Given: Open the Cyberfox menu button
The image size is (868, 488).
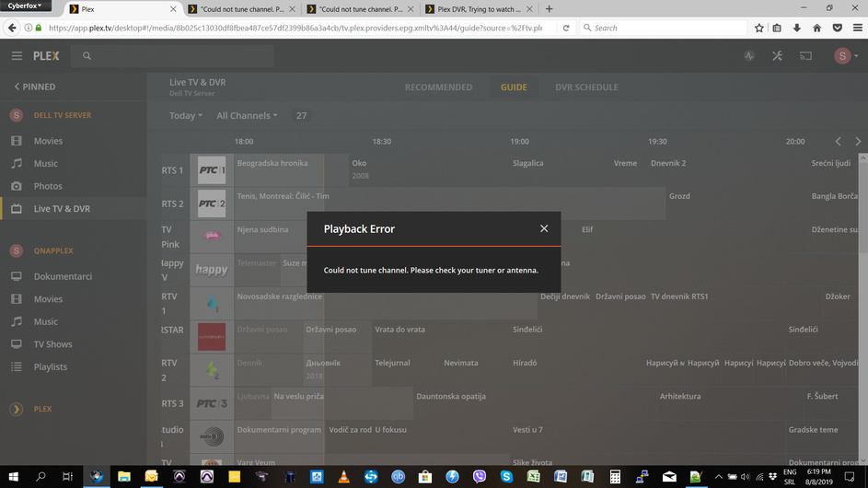Looking at the screenshot, I should click(x=25, y=6).
